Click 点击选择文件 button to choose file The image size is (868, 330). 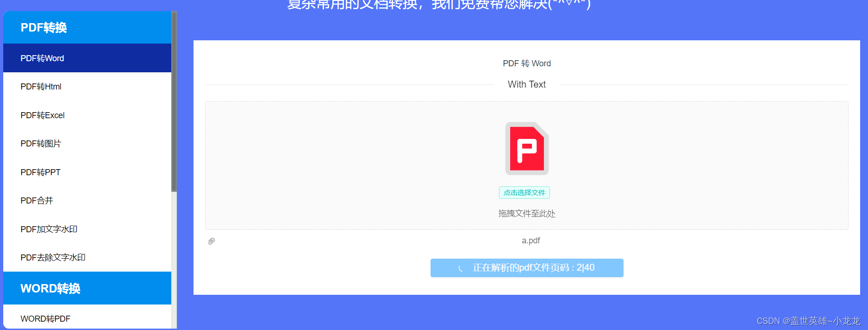525,192
